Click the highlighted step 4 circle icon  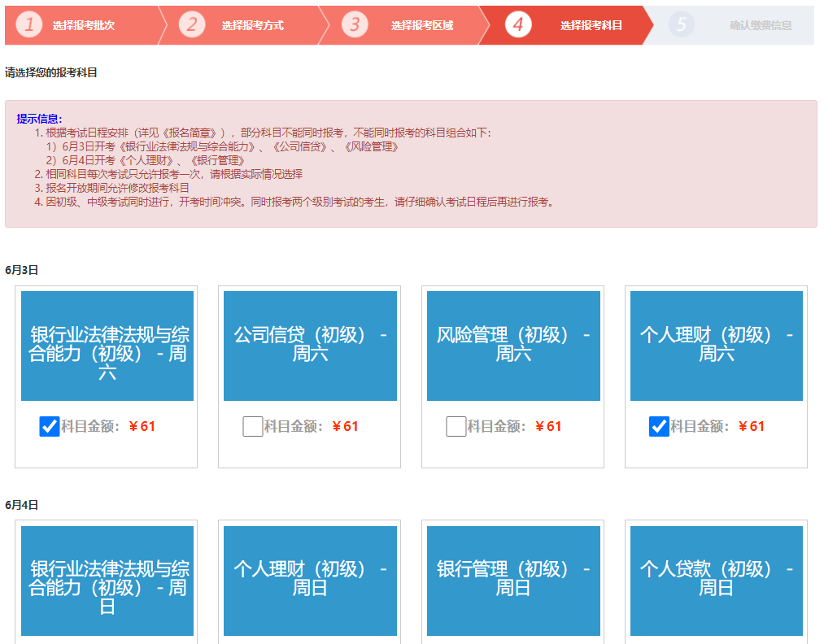point(518,25)
